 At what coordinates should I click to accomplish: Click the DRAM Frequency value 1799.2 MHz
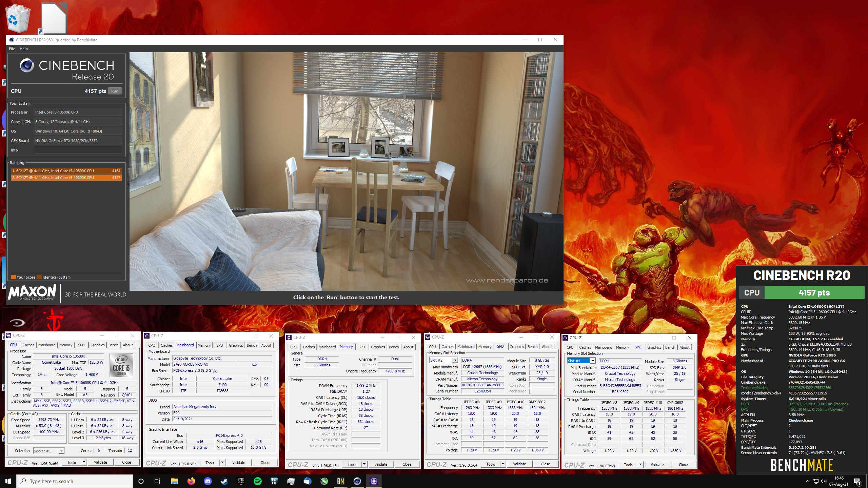pyautogui.click(x=366, y=385)
